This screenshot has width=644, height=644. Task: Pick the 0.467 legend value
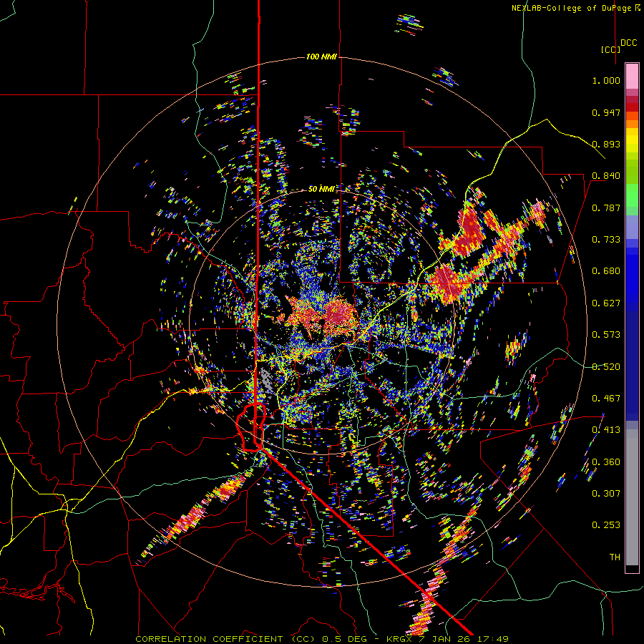[x=606, y=399]
